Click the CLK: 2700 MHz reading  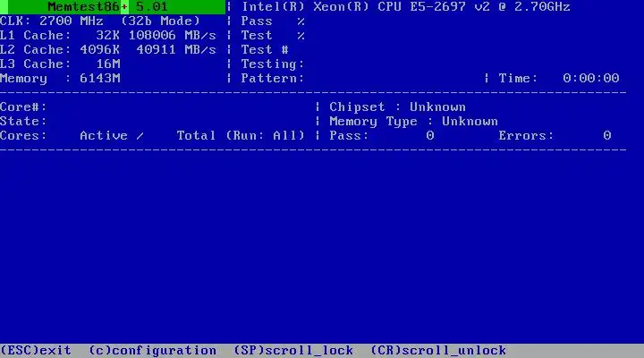(51, 21)
